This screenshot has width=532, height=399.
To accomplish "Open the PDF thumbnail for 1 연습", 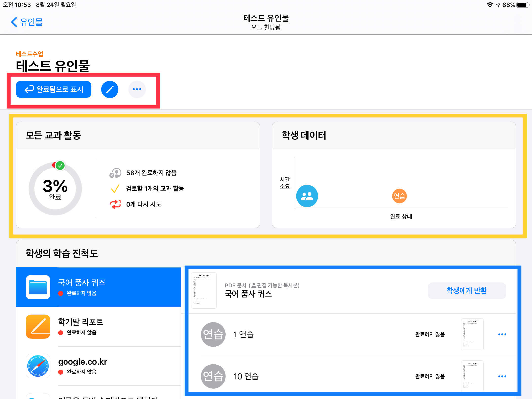I will [x=472, y=334].
